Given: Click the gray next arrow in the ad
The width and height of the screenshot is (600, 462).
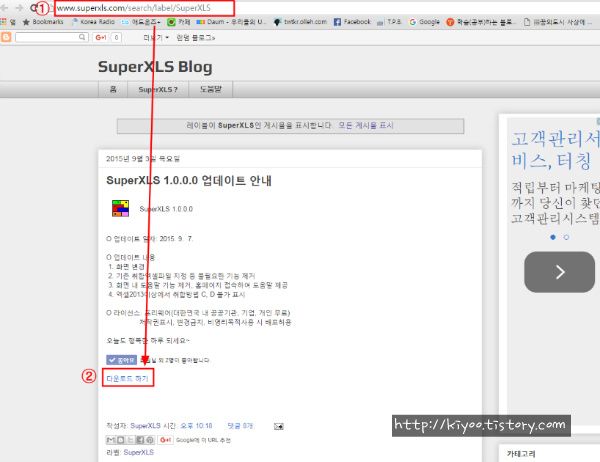Looking at the screenshot, I should click(x=559, y=272).
